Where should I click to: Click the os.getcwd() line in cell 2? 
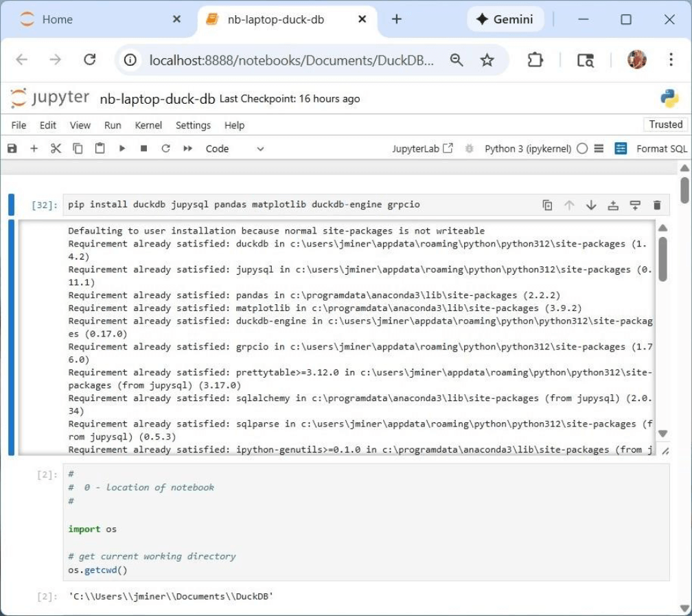tap(97, 570)
